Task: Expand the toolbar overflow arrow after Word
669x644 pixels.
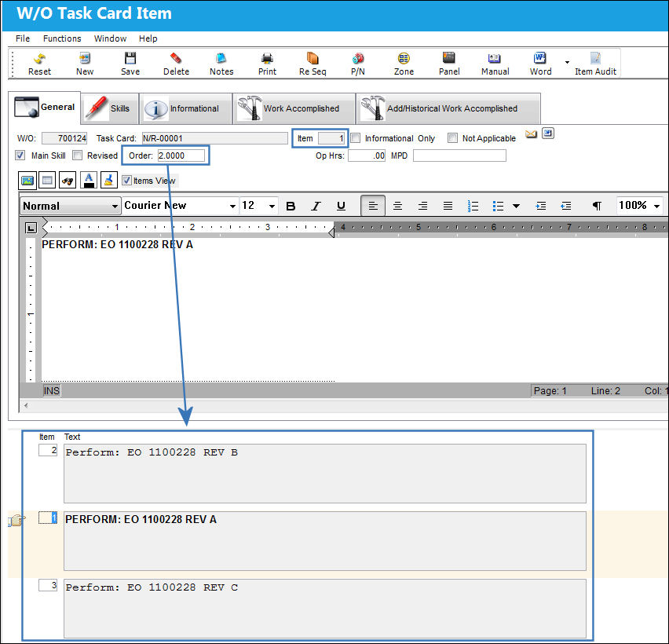Action: 567,62
